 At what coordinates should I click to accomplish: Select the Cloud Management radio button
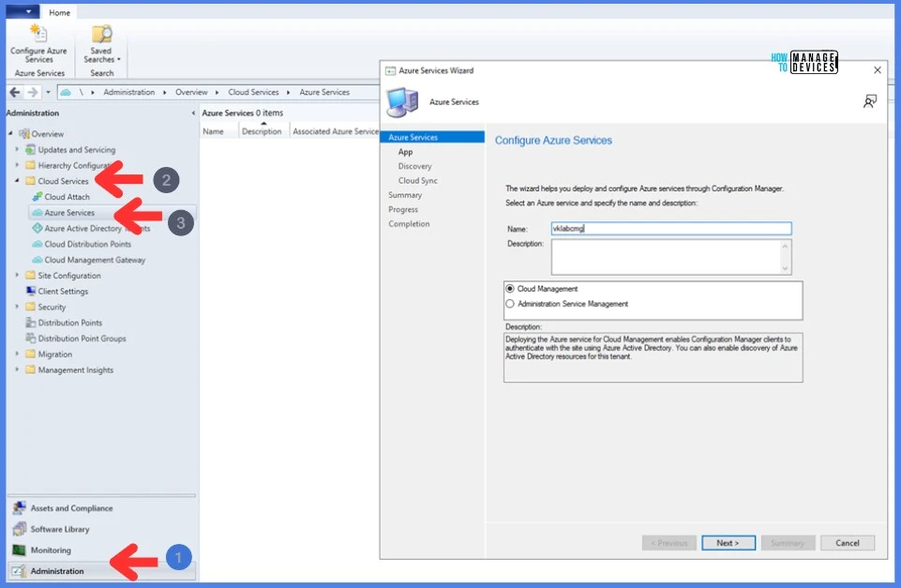(510, 289)
